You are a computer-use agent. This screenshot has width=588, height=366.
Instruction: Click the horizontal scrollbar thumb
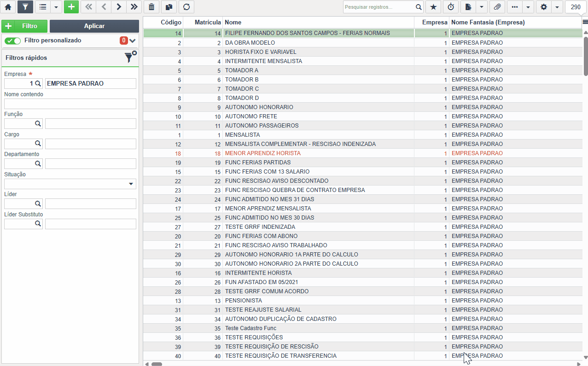[x=157, y=364]
